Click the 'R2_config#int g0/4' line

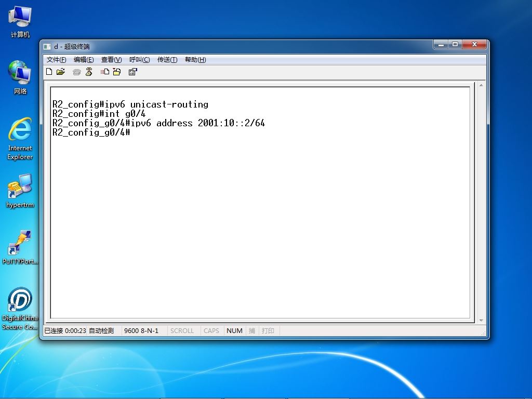click(99, 114)
